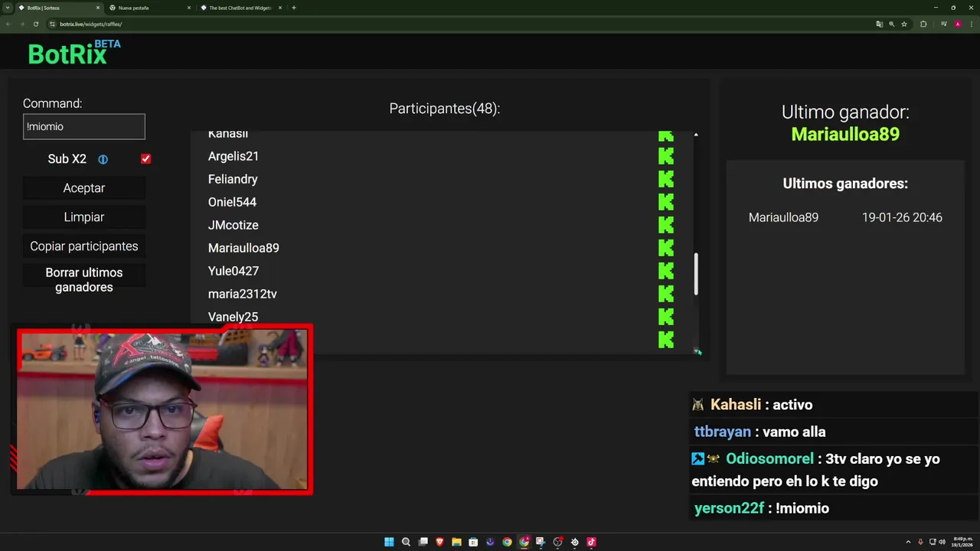Viewport: 980px width, 551px height.
Task: Click yerson22f chat username
Action: point(729,508)
